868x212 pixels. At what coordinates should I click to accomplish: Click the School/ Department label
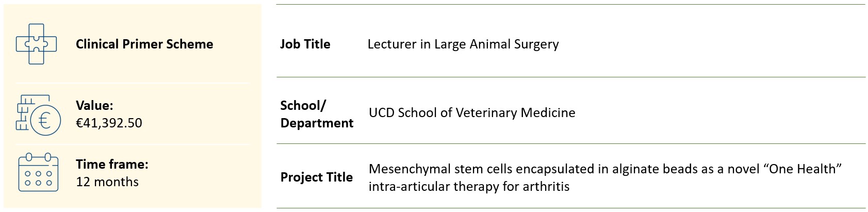(317, 114)
